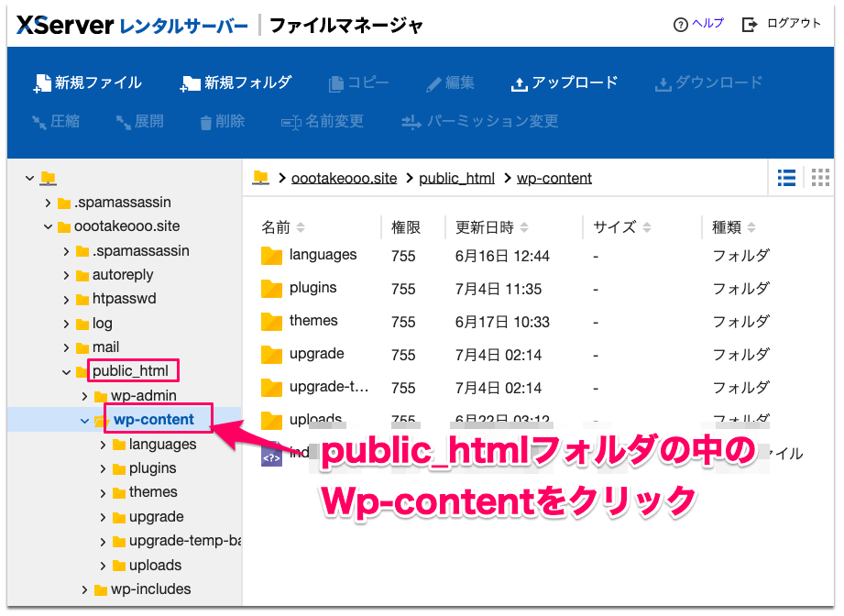This screenshot has height=616, width=844.
Task: Select uploads under wp-content in the tree
Action: (155, 566)
